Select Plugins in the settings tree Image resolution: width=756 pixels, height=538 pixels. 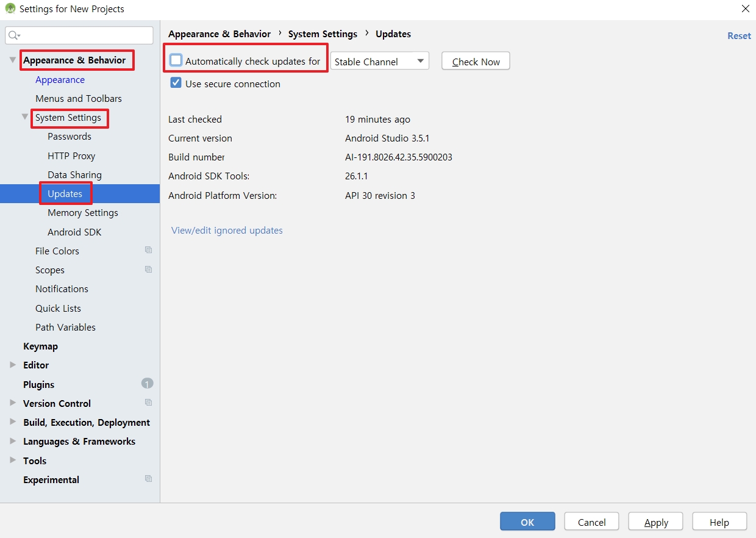38,384
